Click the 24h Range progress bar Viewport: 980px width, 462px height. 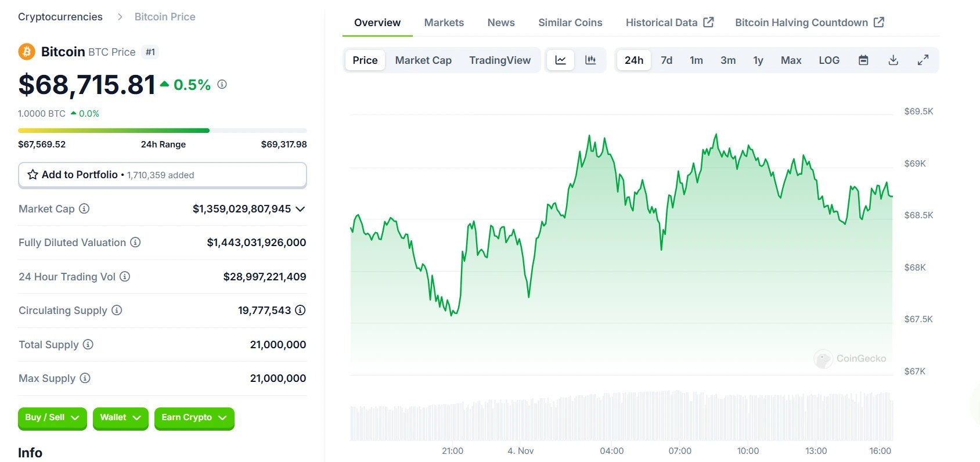click(x=163, y=131)
